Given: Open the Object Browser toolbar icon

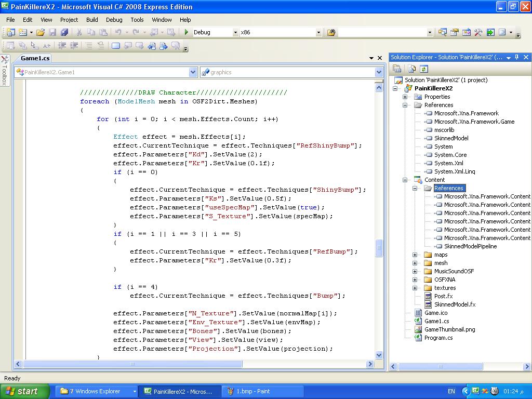Looking at the screenshot, I should [x=467, y=32].
